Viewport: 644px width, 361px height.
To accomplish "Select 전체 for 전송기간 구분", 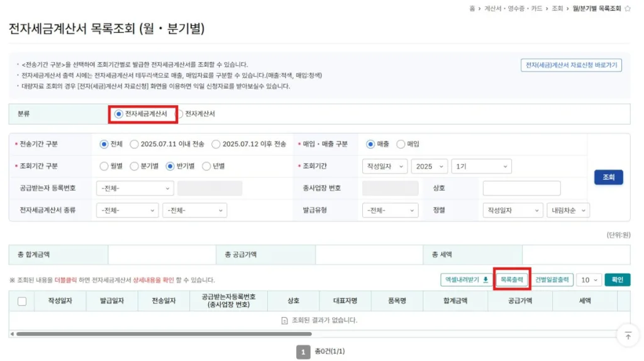I will coord(104,144).
